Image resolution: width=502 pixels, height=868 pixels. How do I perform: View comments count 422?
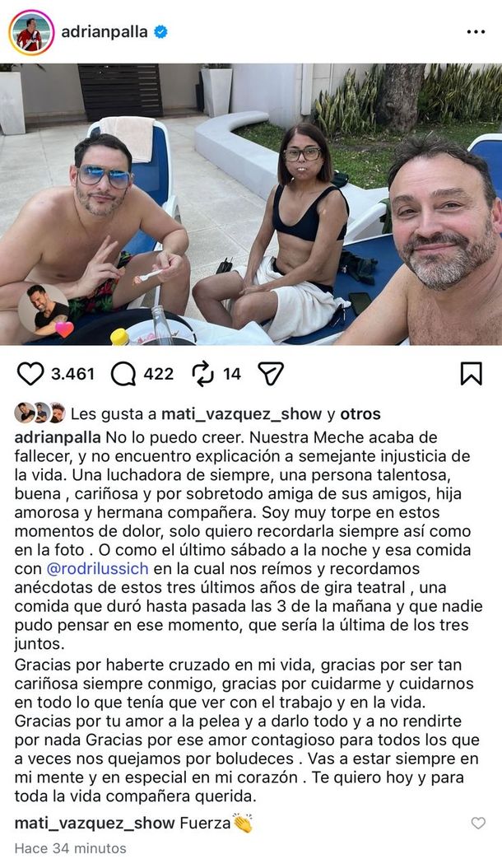pos(158,374)
